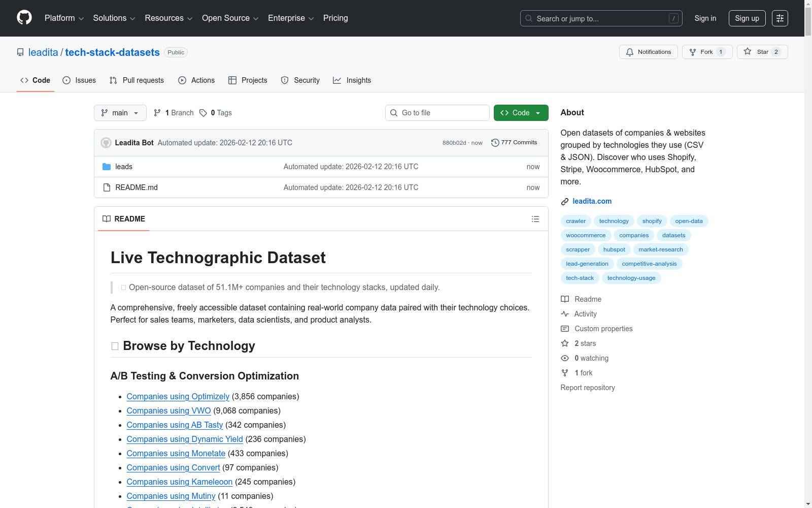Click the commit history clock icon
This screenshot has width=812, height=508.
[495, 143]
